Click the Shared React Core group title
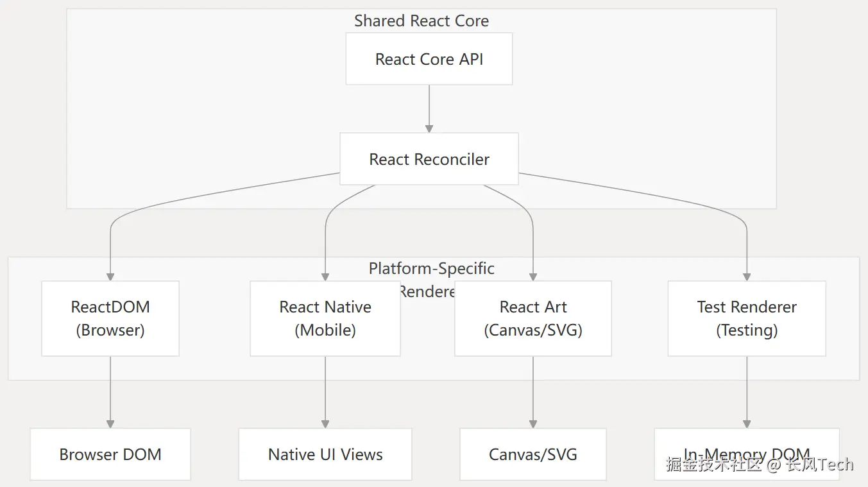868x487 pixels. pyautogui.click(x=421, y=21)
